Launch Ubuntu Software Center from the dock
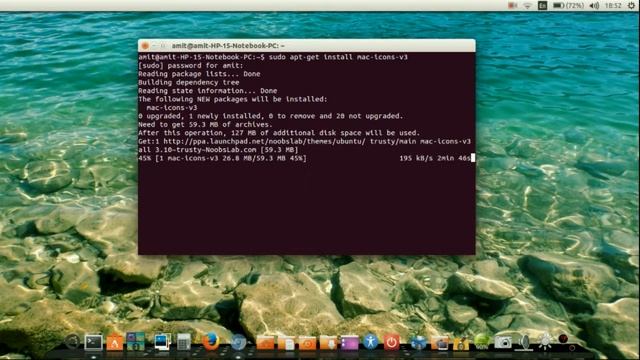The image size is (640, 360). coord(115,342)
